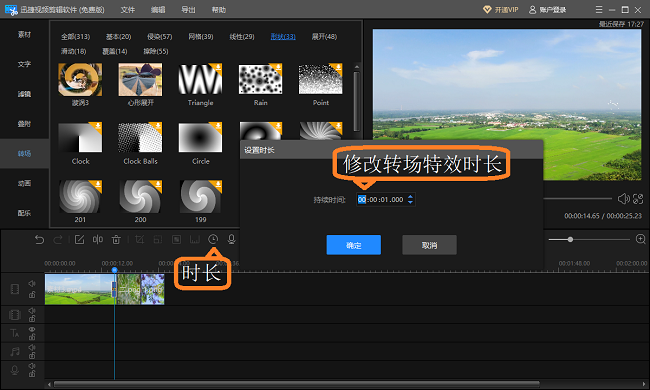
Task: Download the Clock Balls transition via badge
Action: 158,126
